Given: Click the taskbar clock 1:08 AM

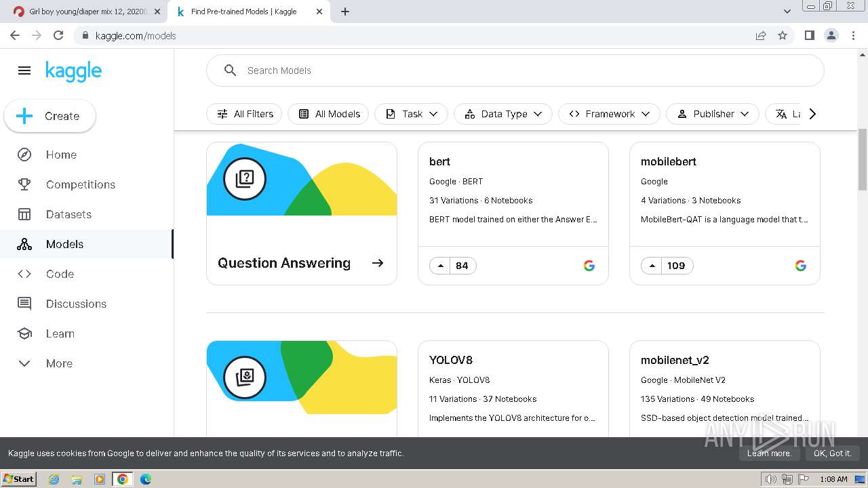Looking at the screenshot, I should pyautogui.click(x=833, y=479).
